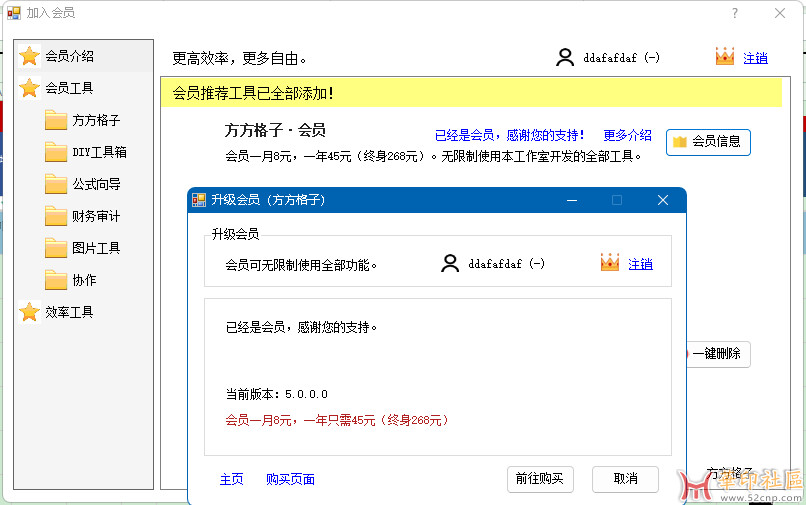Open the 协作 folder item
806x505 pixels.
84,280
